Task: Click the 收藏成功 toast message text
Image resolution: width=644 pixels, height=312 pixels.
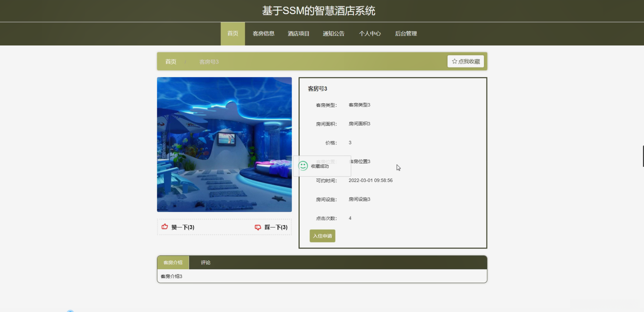Action: point(320,166)
